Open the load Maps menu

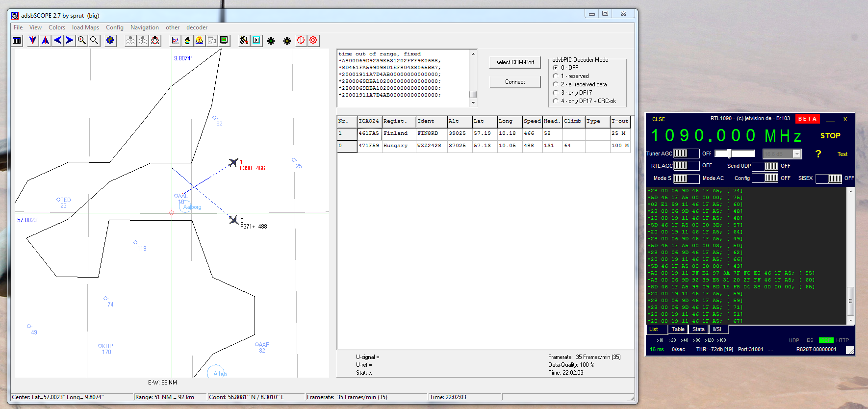pyautogui.click(x=85, y=27)
